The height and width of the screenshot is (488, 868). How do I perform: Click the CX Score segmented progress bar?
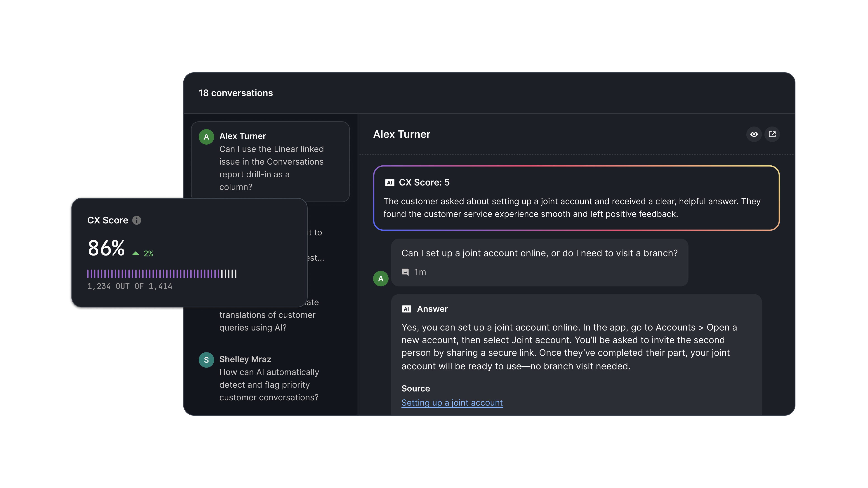pyautogui.click(x=162, y=274)
